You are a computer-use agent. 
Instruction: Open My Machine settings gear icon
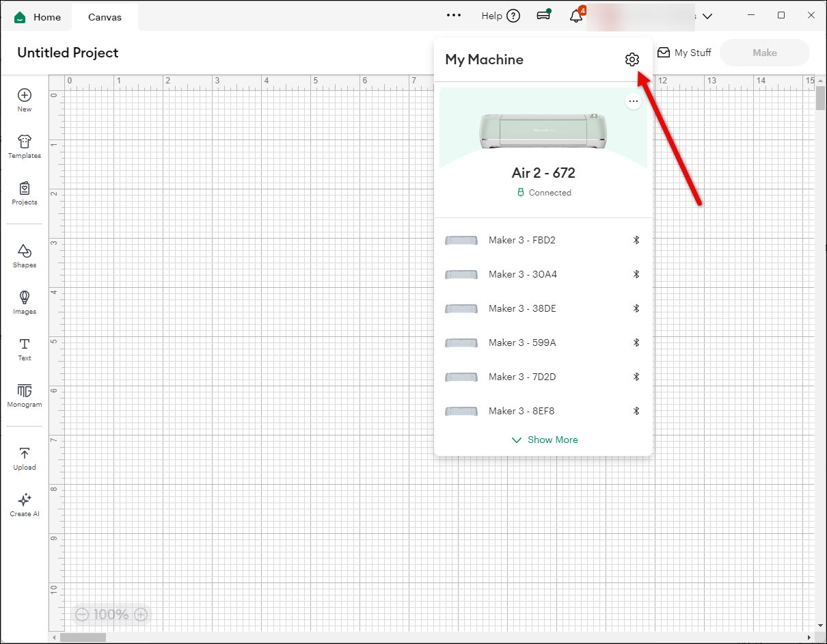pyautogui.click(x=632, y=59)
